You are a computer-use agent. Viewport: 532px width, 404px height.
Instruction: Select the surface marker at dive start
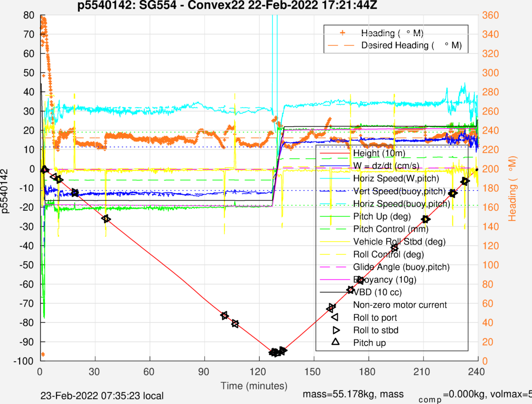[44, 169]
